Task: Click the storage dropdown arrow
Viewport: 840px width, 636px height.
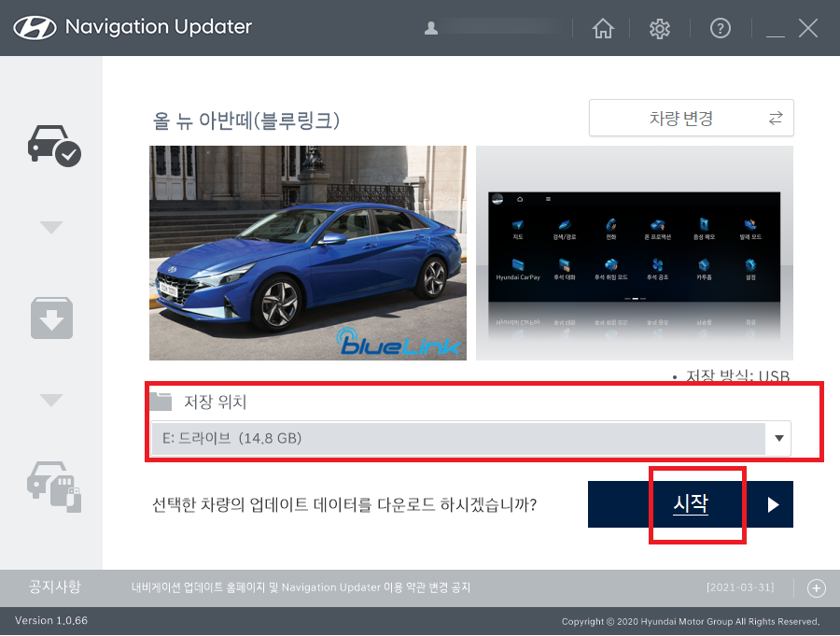Action: point(779,439)
